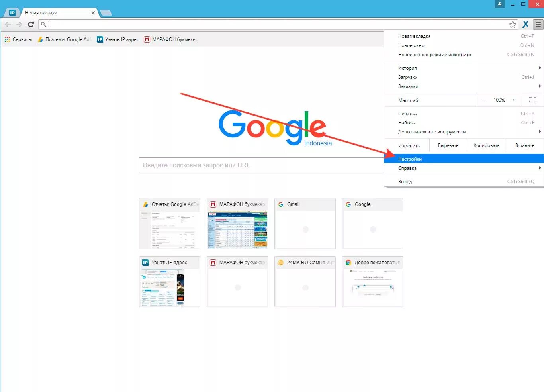Decrease zoom with the minus button

click(485, 100)
